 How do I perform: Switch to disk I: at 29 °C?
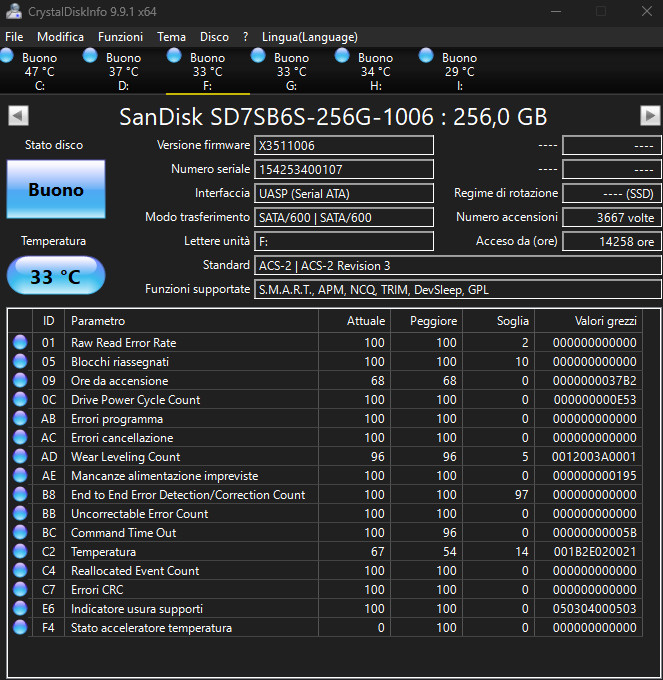point(460,71)
